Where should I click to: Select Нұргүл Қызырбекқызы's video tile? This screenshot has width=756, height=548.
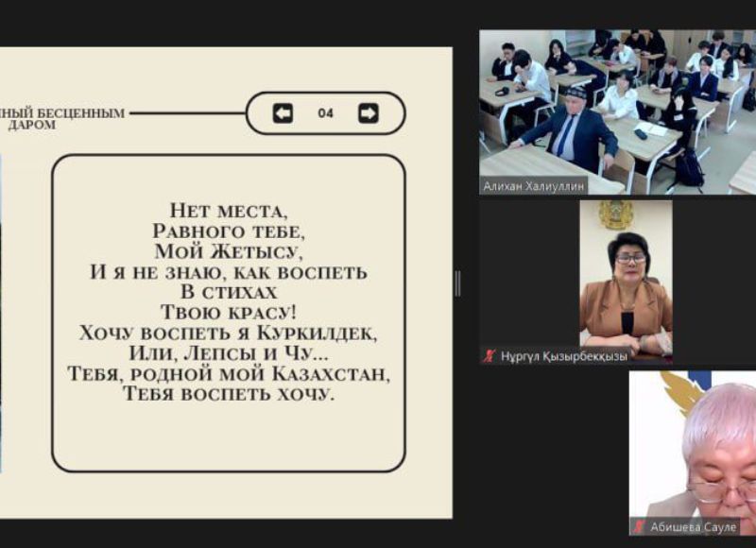[625, 282]
